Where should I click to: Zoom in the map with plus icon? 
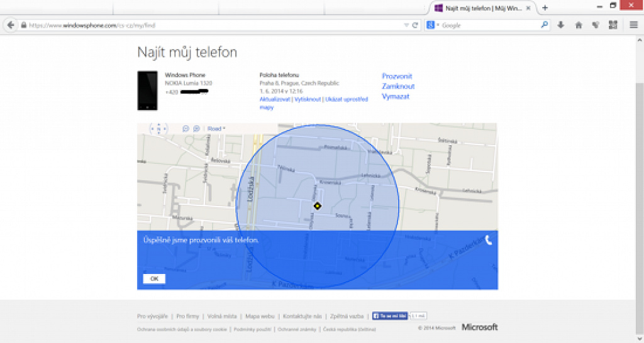pyautogui.click(x=196, y=129)
